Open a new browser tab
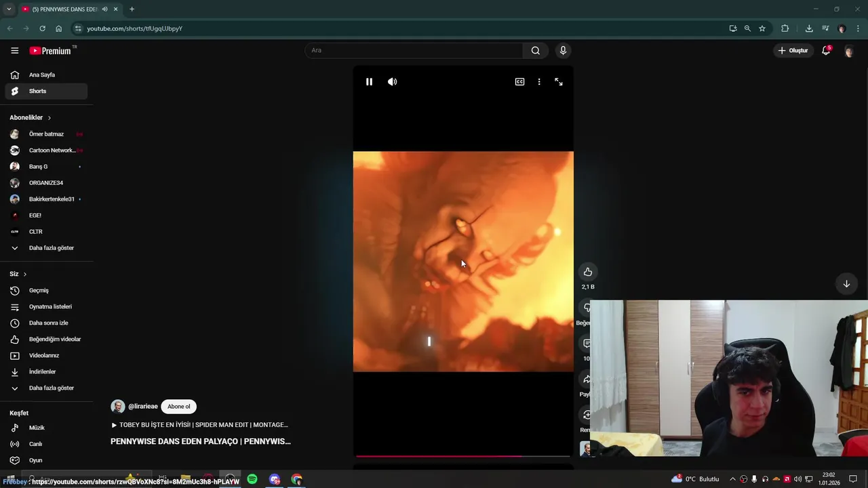Viewport: 868px width, 488px height. coord(132,9)
